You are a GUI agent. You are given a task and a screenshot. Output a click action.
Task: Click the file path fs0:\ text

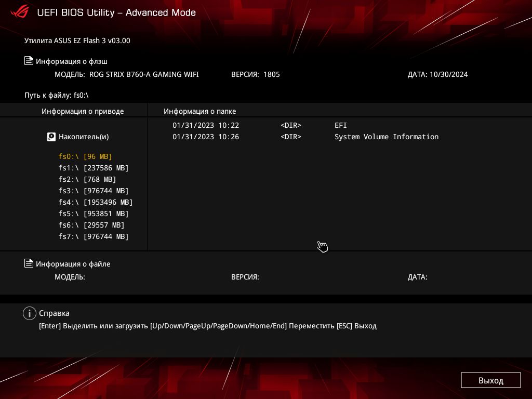coord(81,95)
